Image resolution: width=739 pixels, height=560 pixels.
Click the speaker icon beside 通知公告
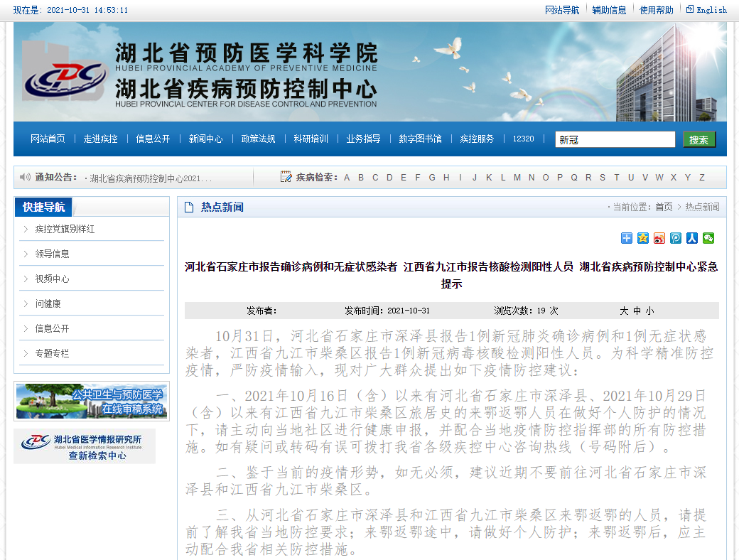click(x=25, y=177)
